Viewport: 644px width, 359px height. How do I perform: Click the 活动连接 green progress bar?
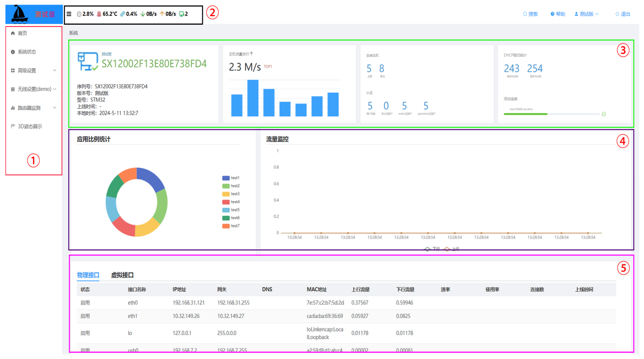point(525,114)
